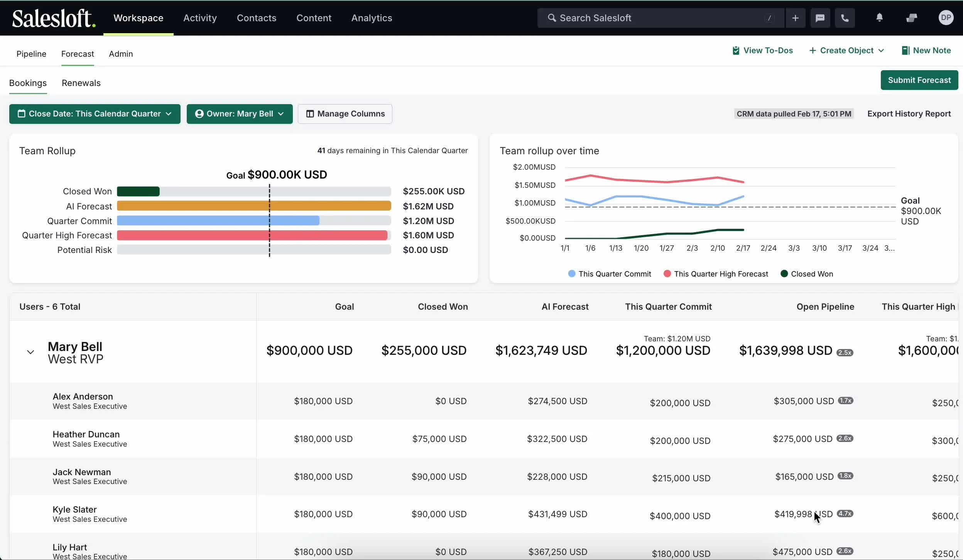Image resolution: width=963 pixels, height=560 pixels.
Task: Open Close Date: This Calendar Quarter dropdown
Action: (95, 114)
